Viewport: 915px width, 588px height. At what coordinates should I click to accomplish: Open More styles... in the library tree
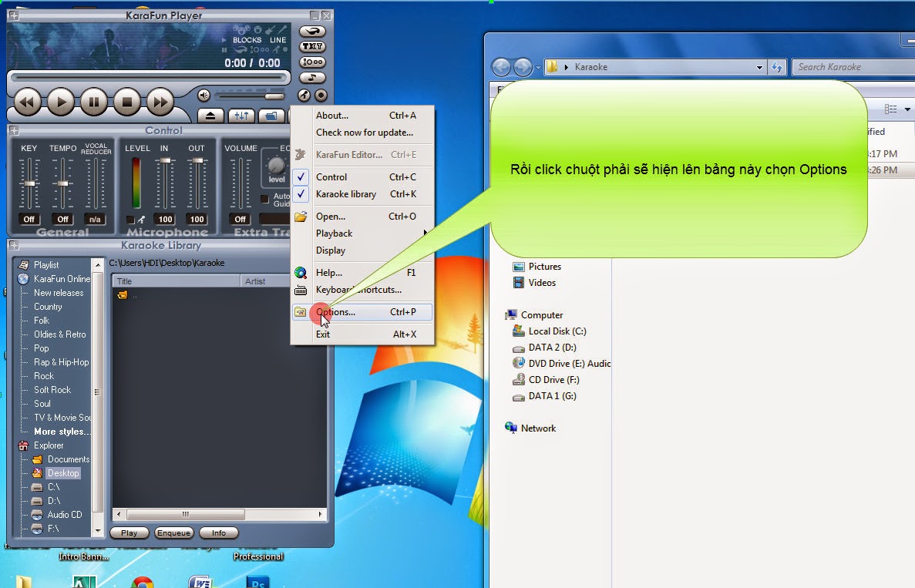point(62,432)
